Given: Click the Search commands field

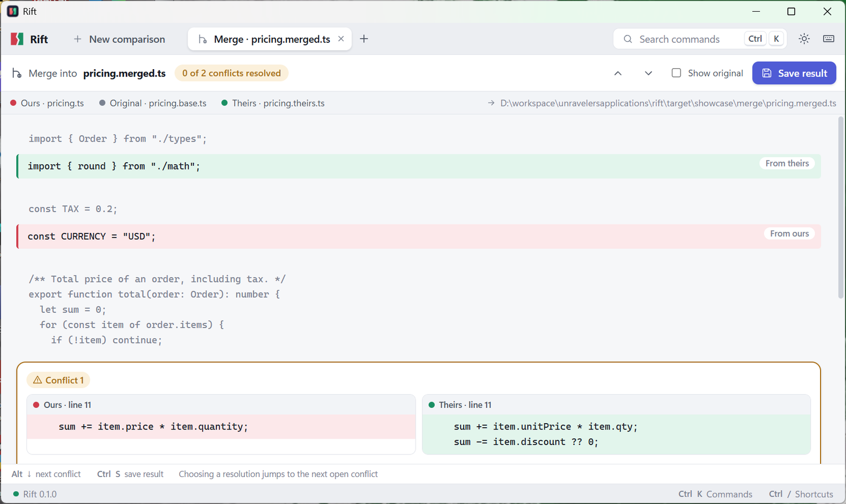Looking at the screenshot, I should (x=700, y=39).
